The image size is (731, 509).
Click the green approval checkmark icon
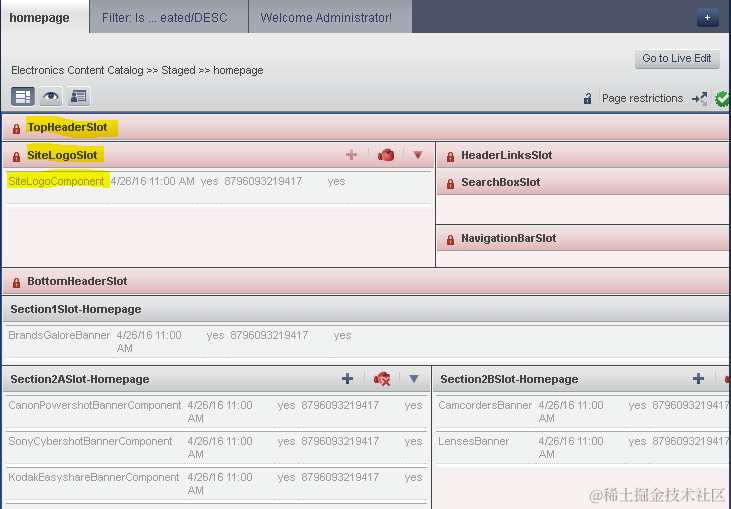722,98
